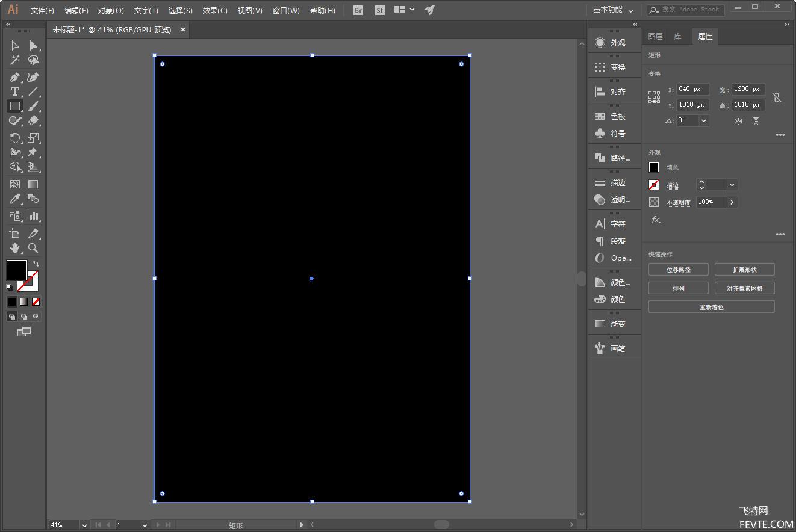Switch to Draw Normal mode
The image size is (796, 532).
click(x=11, y=316)
